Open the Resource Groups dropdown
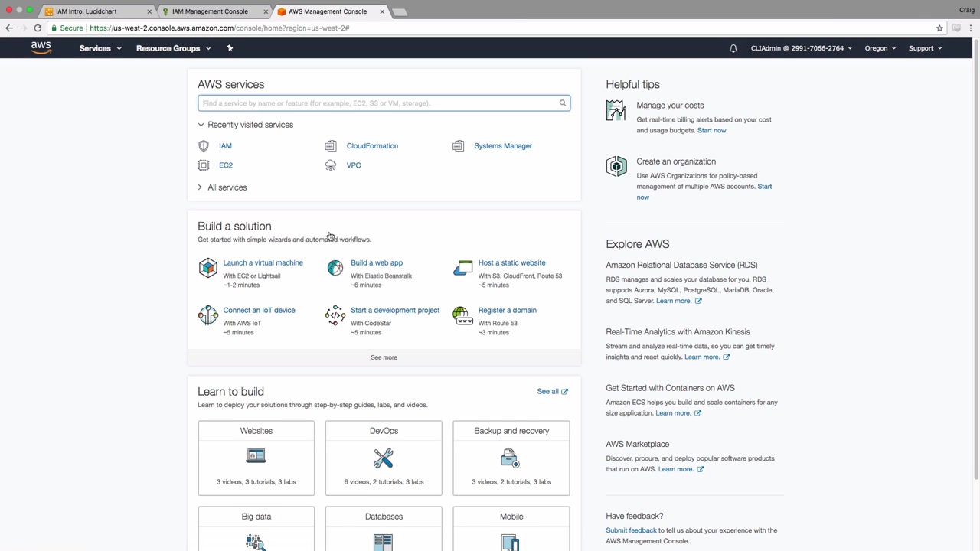Viewport: 980px width, 551px height. (174, 48)
